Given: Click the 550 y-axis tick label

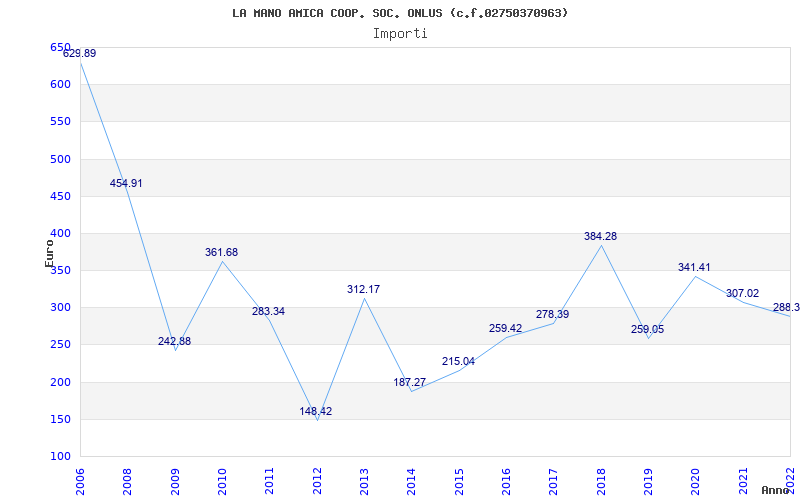Looking at the screenshot, I should [x=60, y=122].
